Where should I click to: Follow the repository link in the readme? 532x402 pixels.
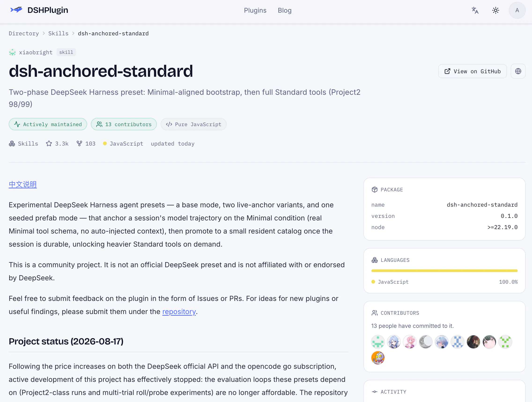point(179,312)
